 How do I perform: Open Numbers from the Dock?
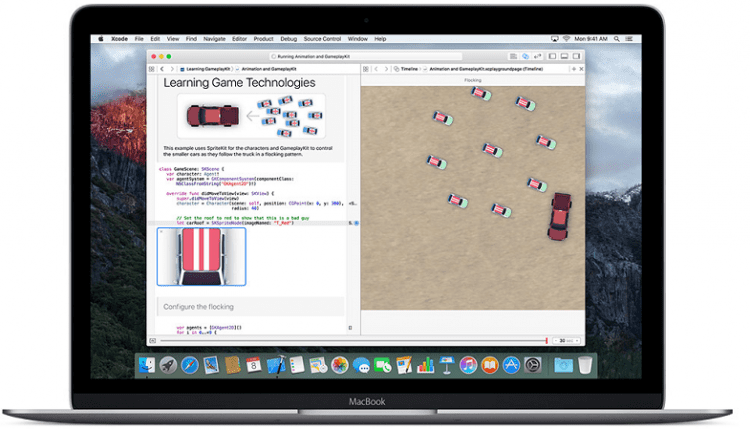pyautogui.click(x=425, y=365)
